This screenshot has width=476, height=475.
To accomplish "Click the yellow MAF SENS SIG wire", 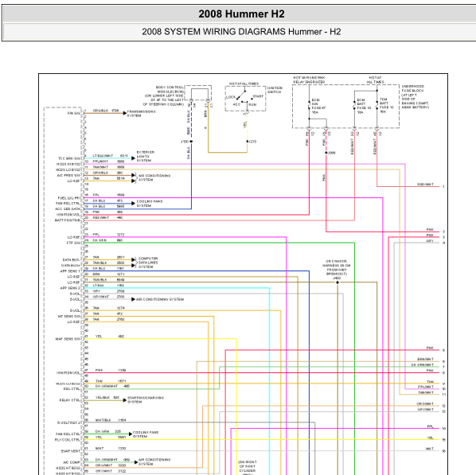I will click(x=161, y=339).
